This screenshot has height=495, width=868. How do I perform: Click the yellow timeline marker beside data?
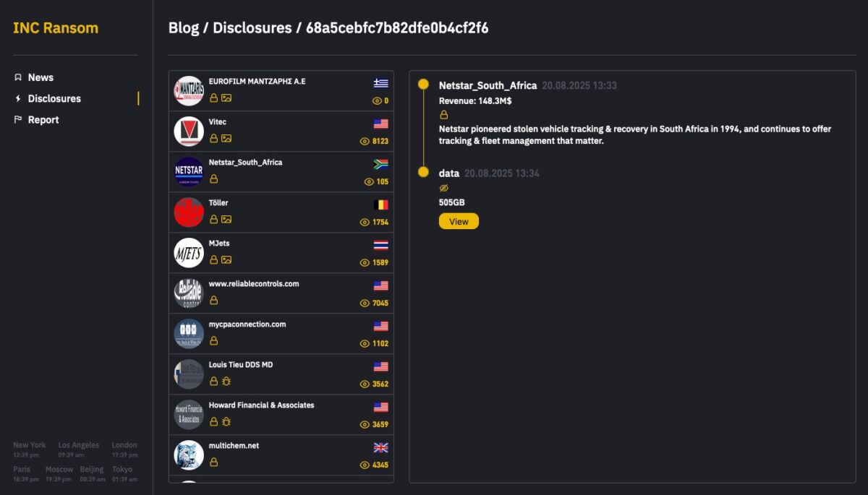coord(423,172)
